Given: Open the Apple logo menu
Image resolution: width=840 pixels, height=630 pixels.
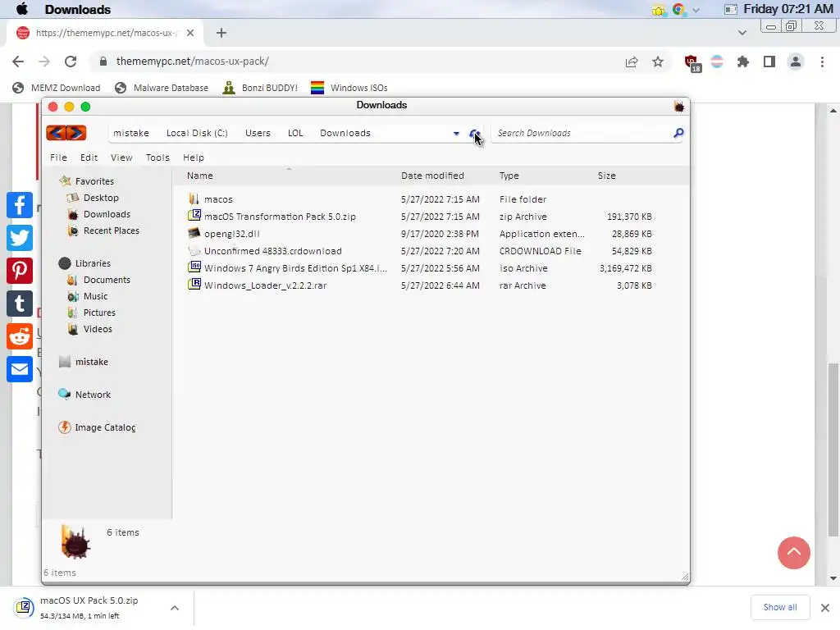Looking at the screenshot, I should [22, 8].
